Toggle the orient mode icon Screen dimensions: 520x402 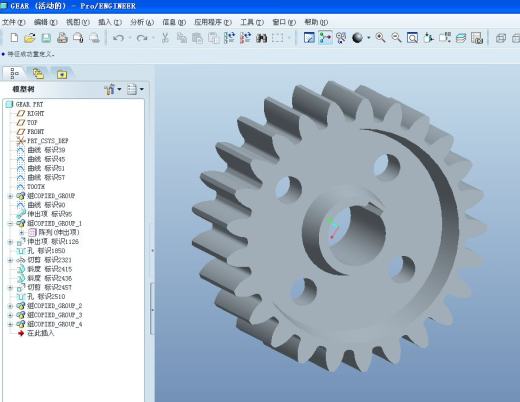(x=341, y=38)
